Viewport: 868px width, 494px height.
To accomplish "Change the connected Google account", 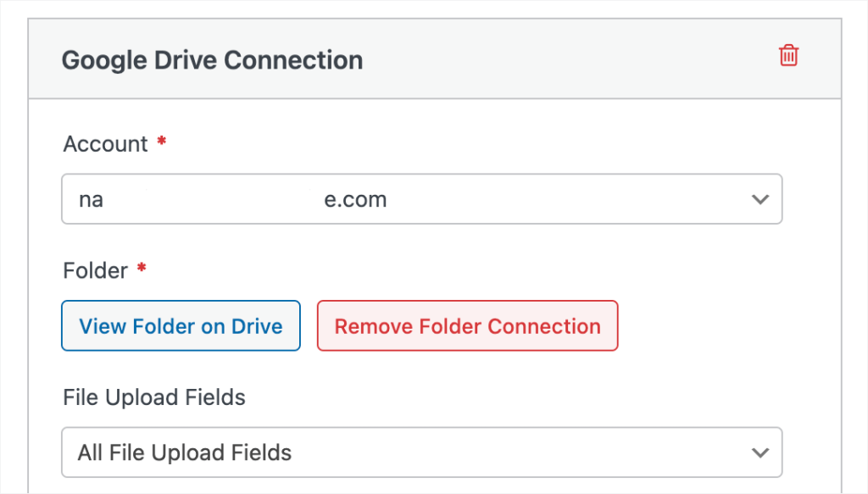I will tap(421, 198).
